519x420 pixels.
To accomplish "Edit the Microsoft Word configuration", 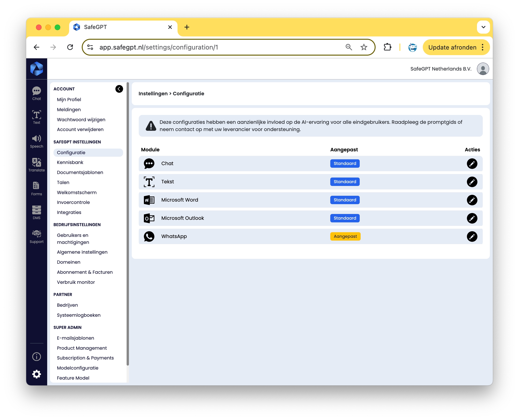I will coord(472,200).
